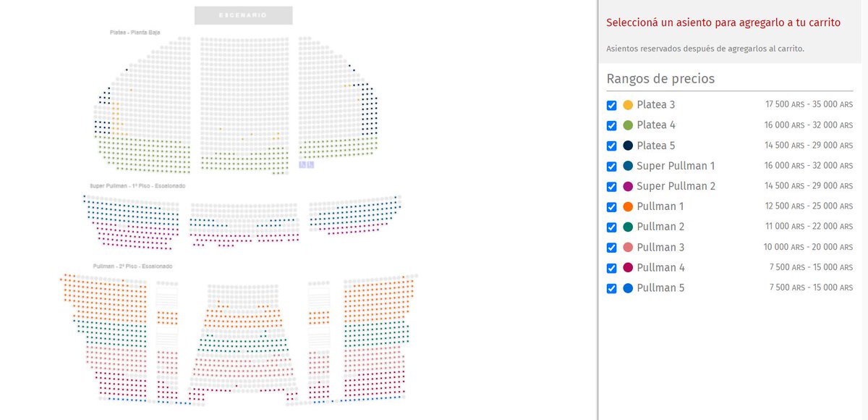Click the Super Pullman - 1º Piso section label
This screenshot has height=420, width=868.
pyautogui.click(x=137, y=186)
